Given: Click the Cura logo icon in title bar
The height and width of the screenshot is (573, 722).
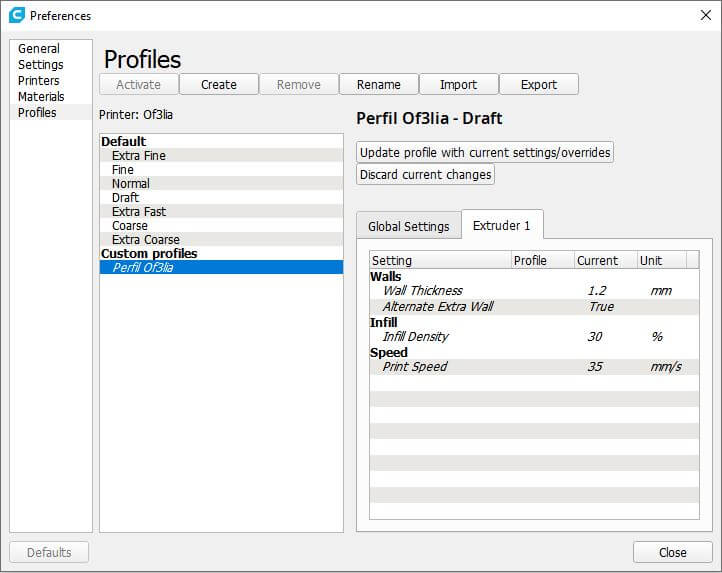Looking at the screenshot, I should point(16,15).
